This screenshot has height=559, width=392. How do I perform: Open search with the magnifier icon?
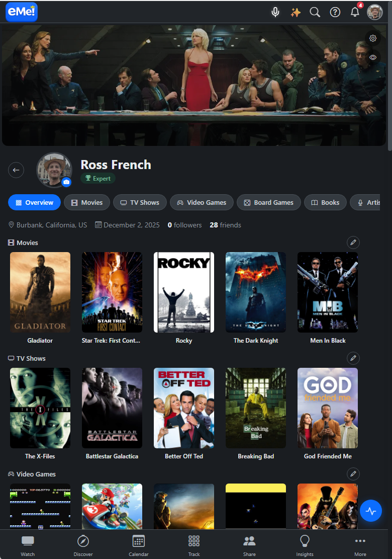[x=315, y=12]
